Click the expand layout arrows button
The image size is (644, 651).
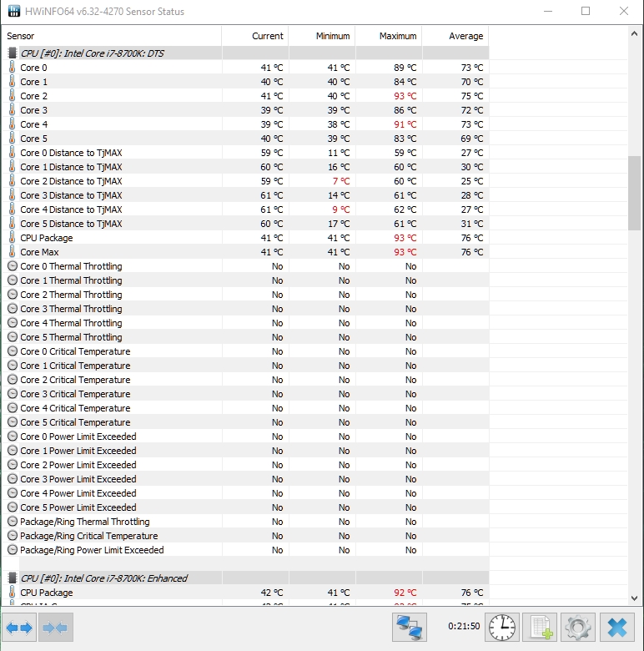[x=18, y=628]
